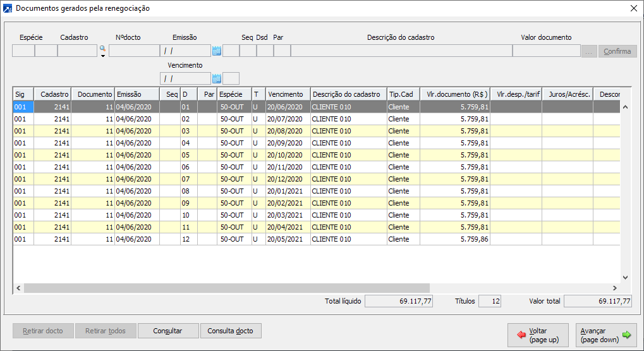This screenshot has width=644, height=351.
Task: Open the Emissão calendar picker
Action: pyautogui.click(x=217, y=51)
